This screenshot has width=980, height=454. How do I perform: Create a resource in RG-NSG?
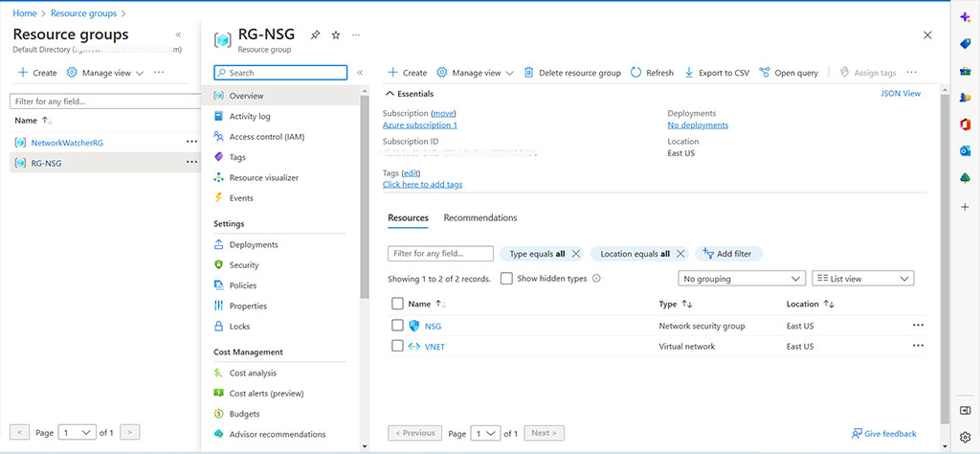pyautogui.click(x=408, y=73)
